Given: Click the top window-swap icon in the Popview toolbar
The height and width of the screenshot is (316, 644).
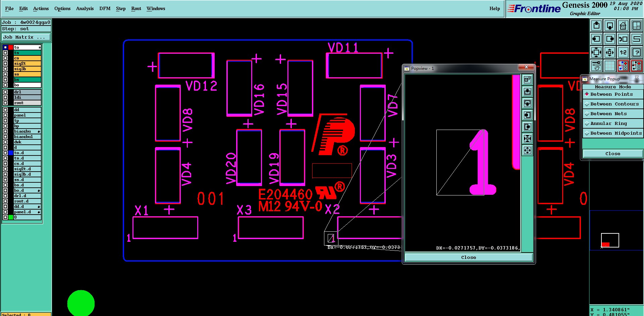Looking at the screenshot, I should [528, 80].
